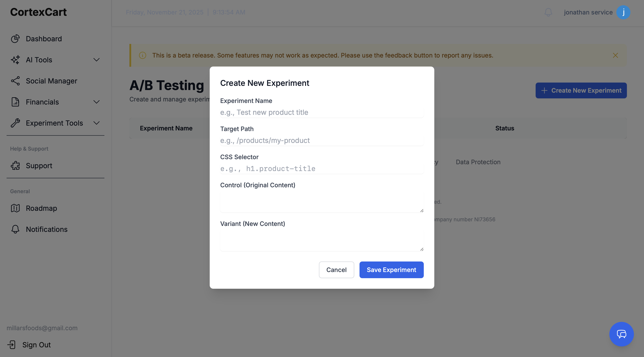The width and height of the screenshot is (644, 357).
Task: Click the jonathan service avatar
Action: click(624, 12)
